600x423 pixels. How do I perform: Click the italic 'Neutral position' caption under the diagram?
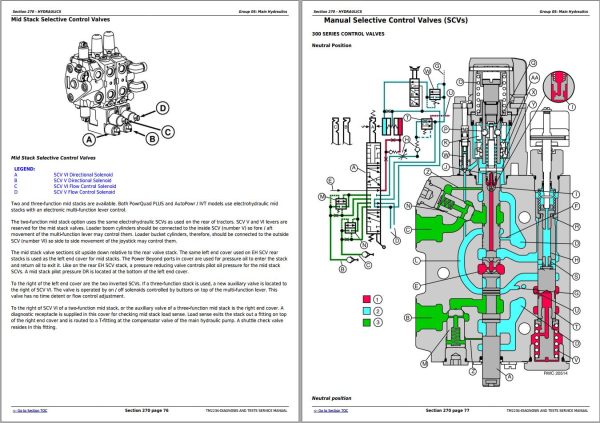pos(331,398)
